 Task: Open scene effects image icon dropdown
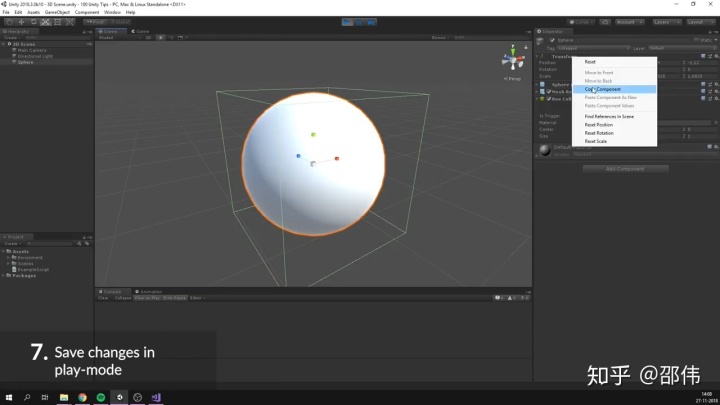pyautogui.click(x=181, y=38)
